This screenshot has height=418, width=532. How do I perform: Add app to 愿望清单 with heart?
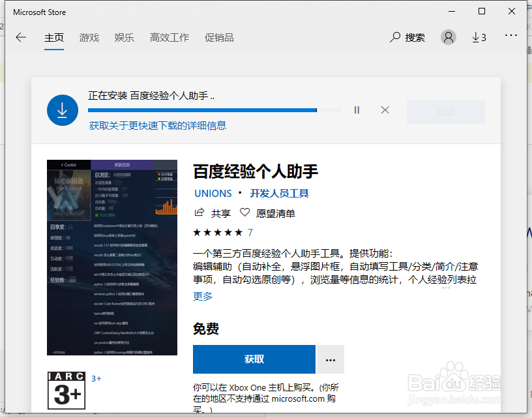coord(267,213)
